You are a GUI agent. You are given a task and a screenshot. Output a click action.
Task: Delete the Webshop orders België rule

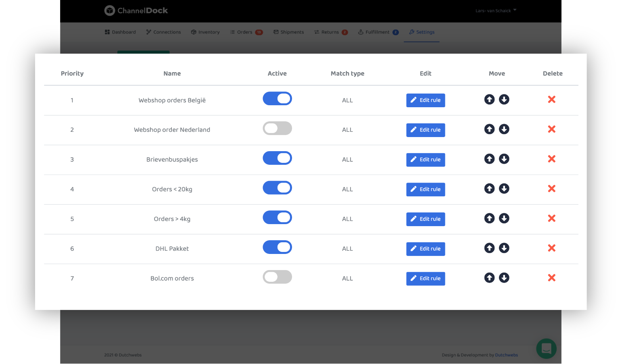click(551, 99)
